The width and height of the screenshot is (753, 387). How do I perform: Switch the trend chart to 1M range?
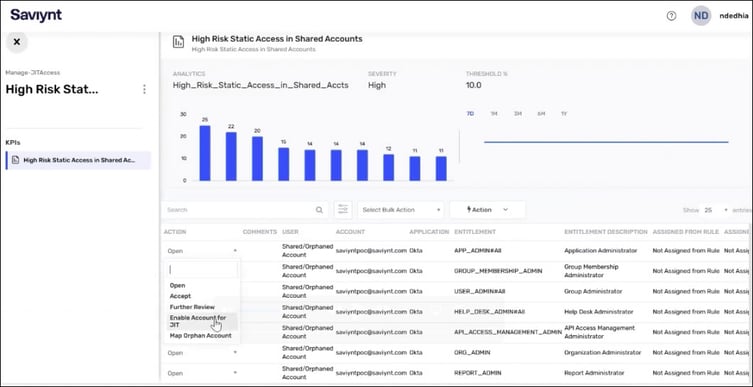494,114
